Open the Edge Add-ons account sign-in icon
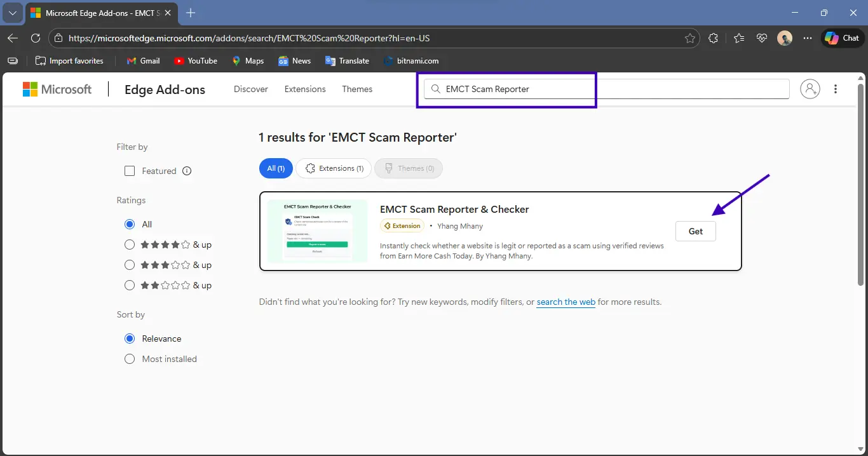 (810, 89)
